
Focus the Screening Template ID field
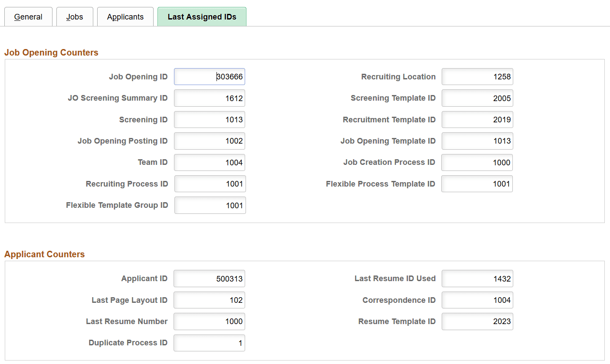click(x=477, y=98)
